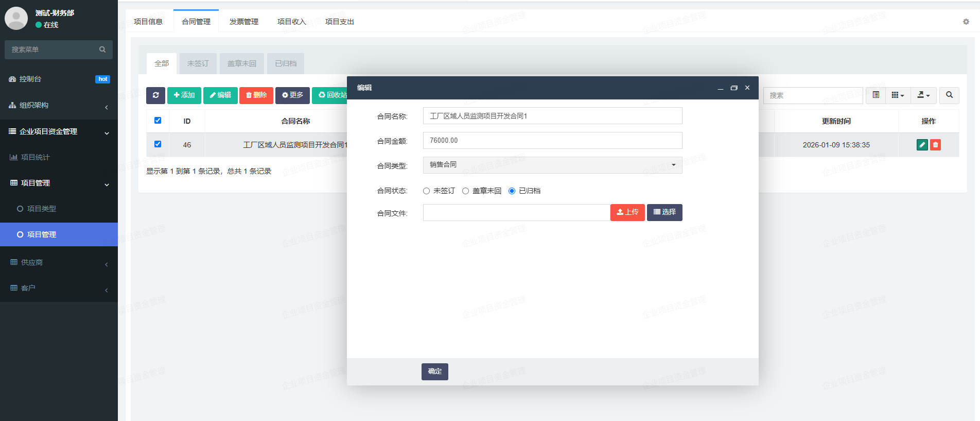Open the column selector dropdown

898,95
